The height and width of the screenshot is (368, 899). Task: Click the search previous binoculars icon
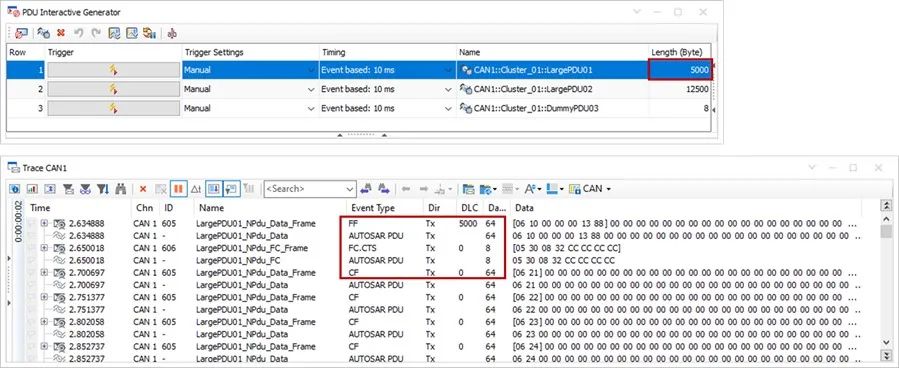[x=366, y=188]
